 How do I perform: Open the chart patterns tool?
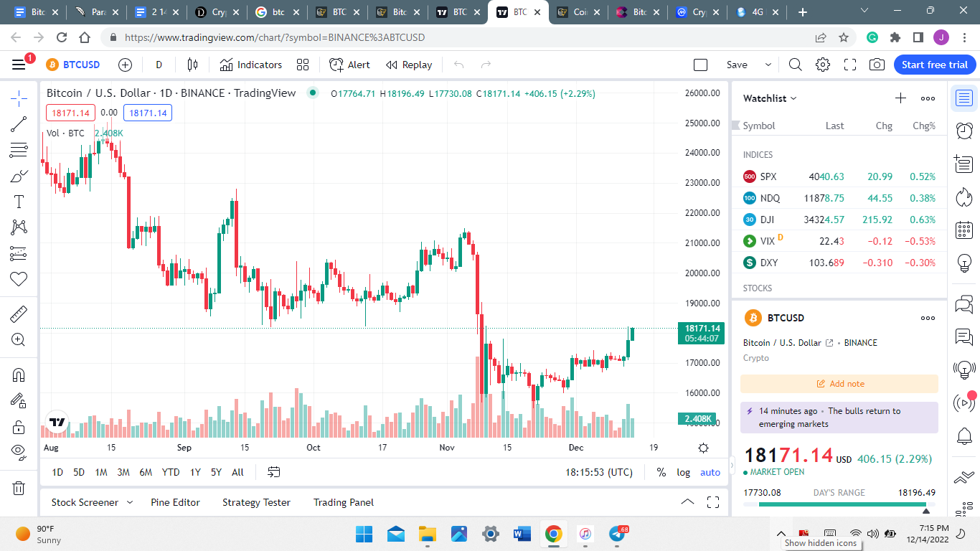tap(19, 227)
